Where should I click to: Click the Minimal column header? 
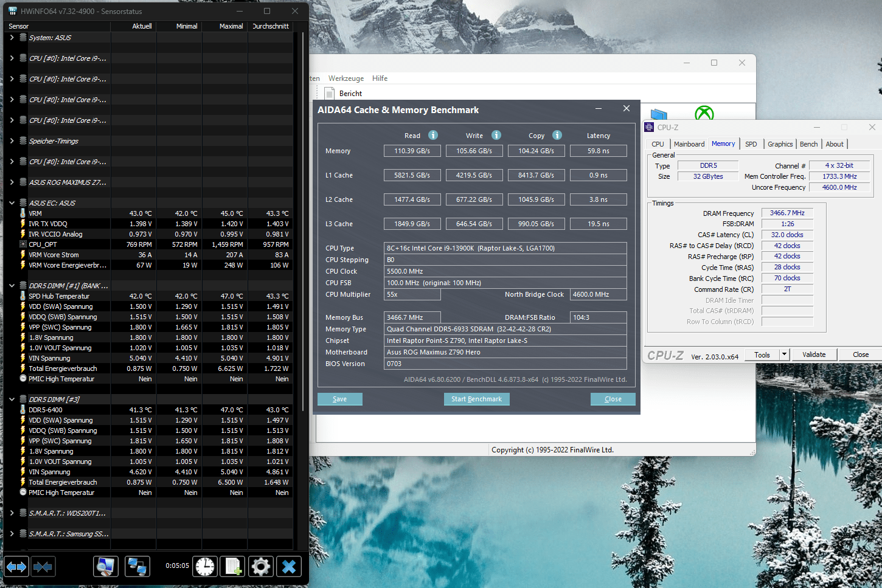tap(179, 26)
